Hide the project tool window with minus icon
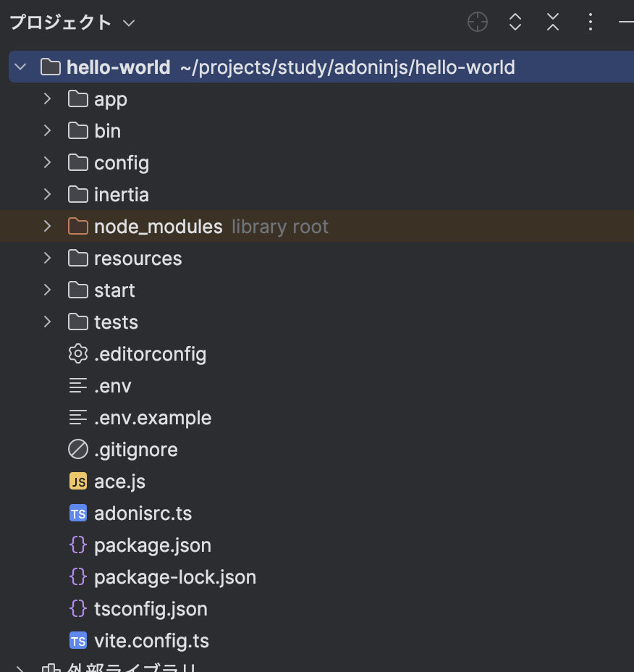The width and height of the screenshot is (634, 672). (627, 22)
